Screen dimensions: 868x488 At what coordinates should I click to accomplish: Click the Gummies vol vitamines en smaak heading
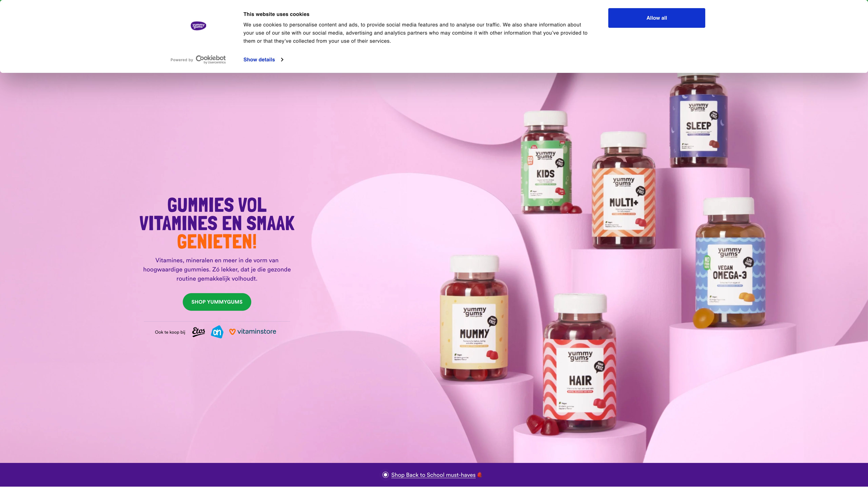pos(217,223)
